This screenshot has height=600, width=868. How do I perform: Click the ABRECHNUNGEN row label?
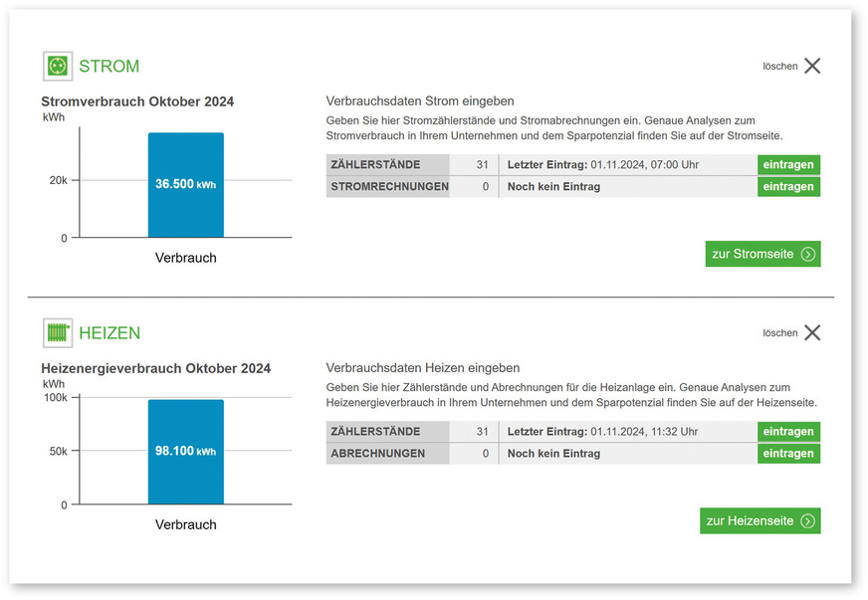[x=378, y=454]
